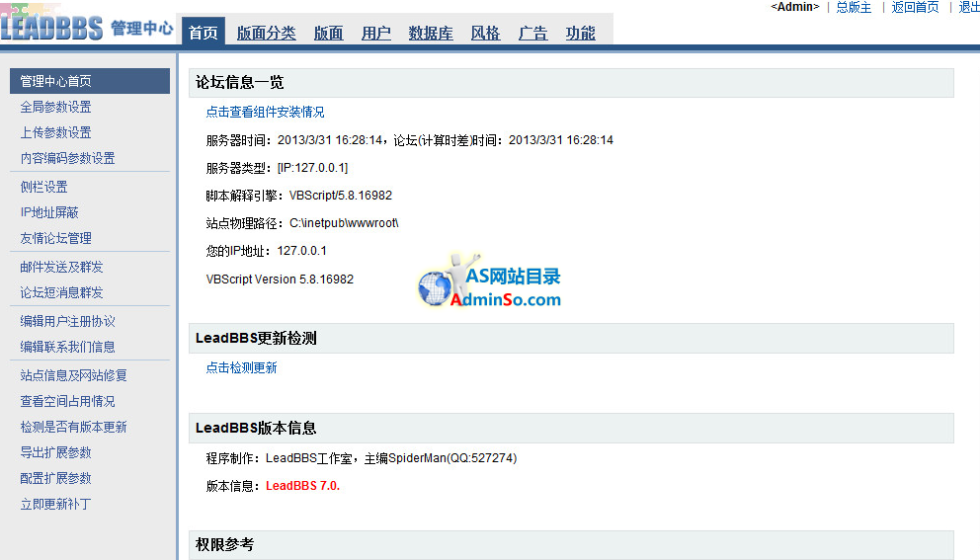The image size is (980, 560).
Task: Click the 总版主 link
Action: [854, 7]
